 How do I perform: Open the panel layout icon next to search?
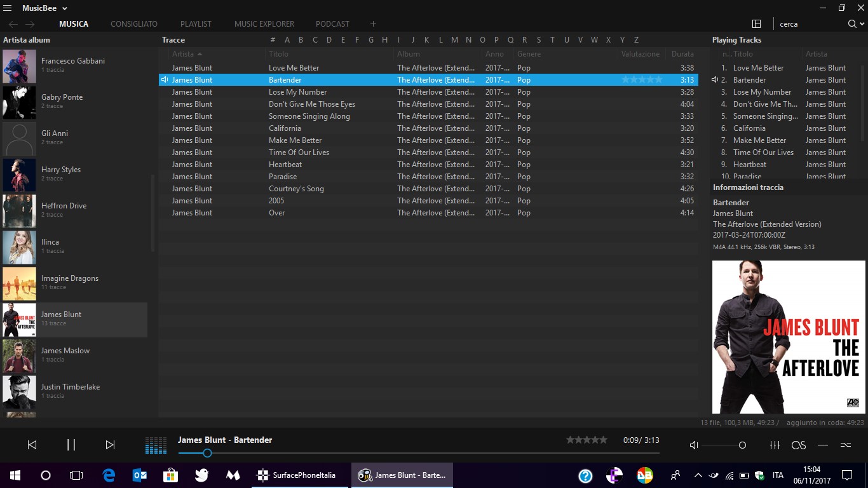(756, 24)
